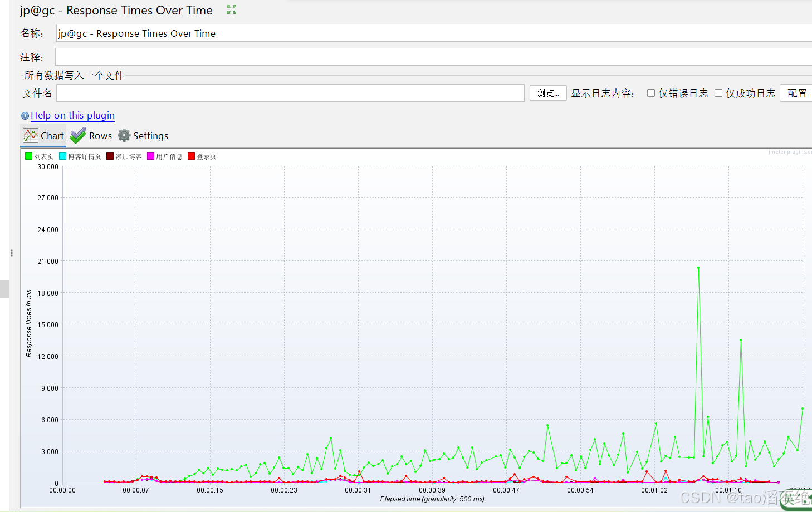This screenshot has width=812, height=512.
Task: Enable the 仅成功日志 checkbox
Action: 718,93
